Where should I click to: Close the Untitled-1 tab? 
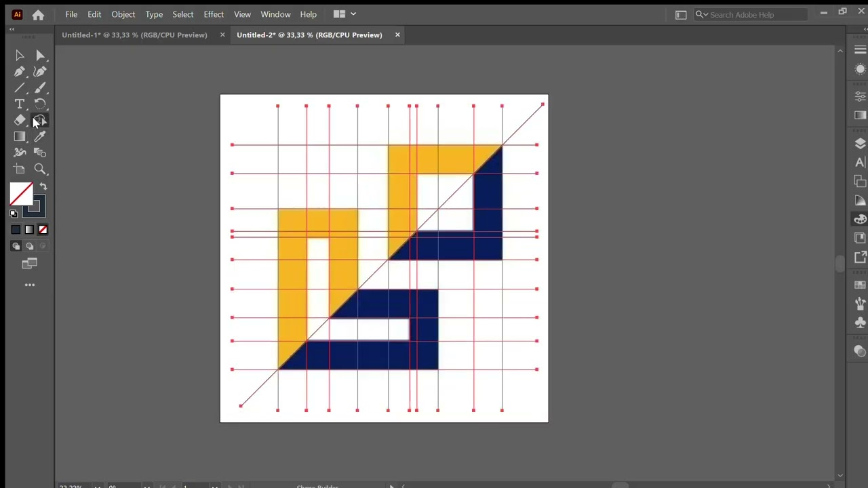tap(222, 35)
